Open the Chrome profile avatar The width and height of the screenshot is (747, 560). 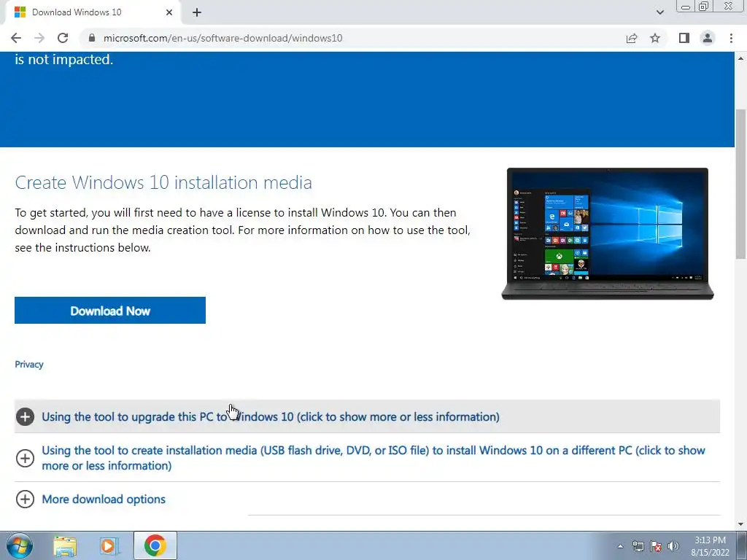(x=708, y=38)
